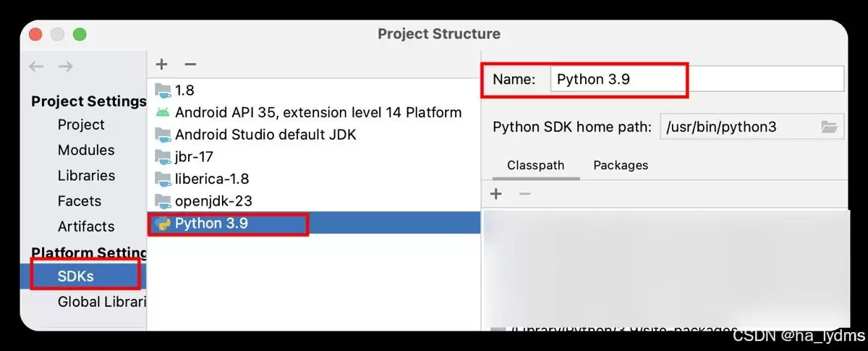
Task: Click the forward navigation arrow
Action: pos(65,66)
